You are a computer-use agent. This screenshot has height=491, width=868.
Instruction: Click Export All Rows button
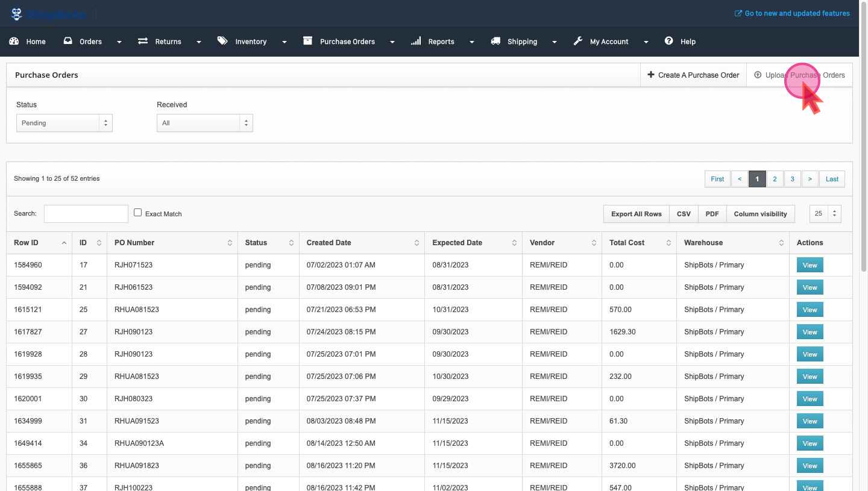coord(637,214)
